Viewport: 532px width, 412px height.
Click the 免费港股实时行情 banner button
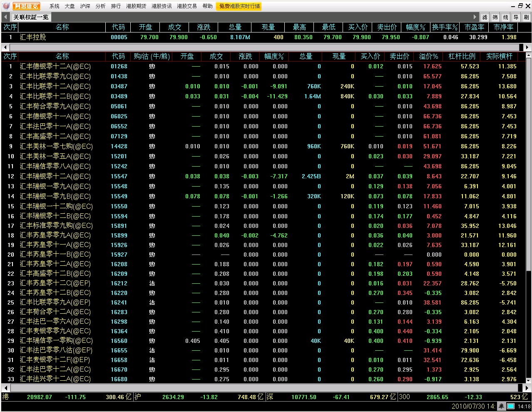[x=239, y=6]
